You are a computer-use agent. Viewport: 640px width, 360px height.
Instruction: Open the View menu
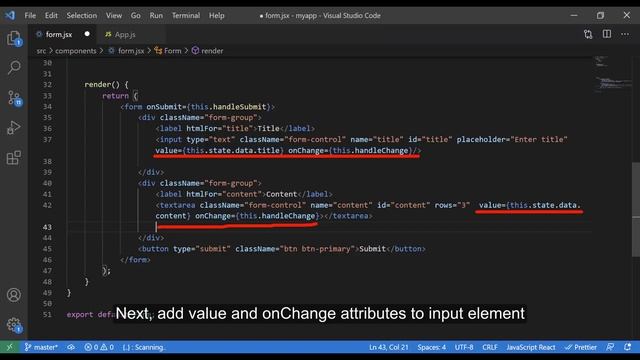[114, 16]
